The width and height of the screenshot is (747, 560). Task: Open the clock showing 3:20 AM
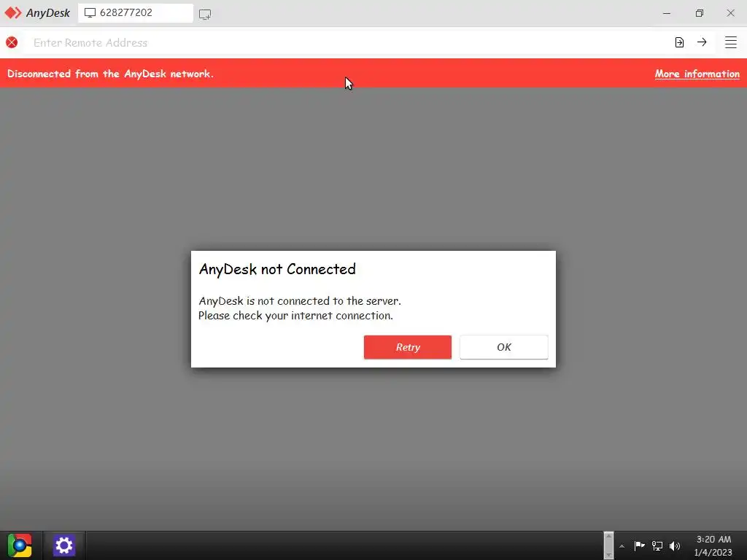pos(713,545)
